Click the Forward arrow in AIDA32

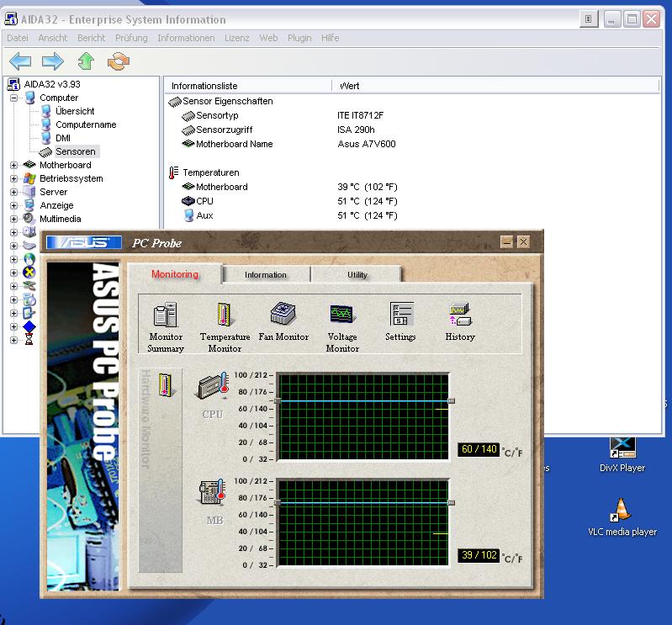click(53, 61)
